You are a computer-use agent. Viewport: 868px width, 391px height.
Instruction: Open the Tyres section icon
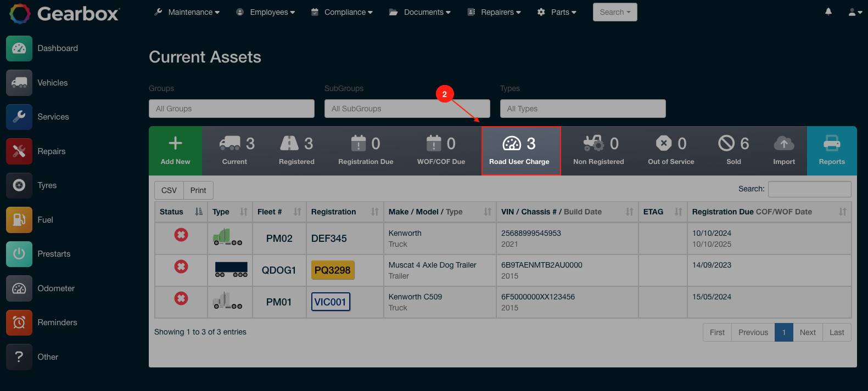tap(19, 185)
